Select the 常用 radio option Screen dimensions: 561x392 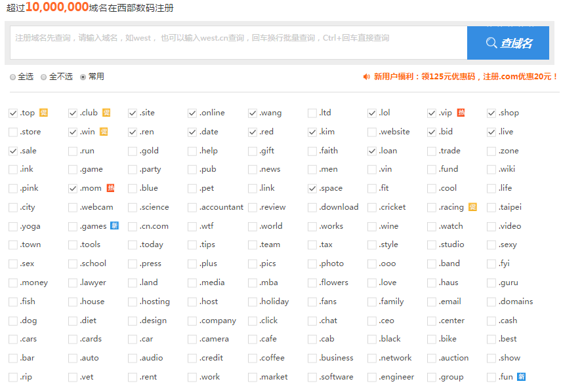coord(83,77)
